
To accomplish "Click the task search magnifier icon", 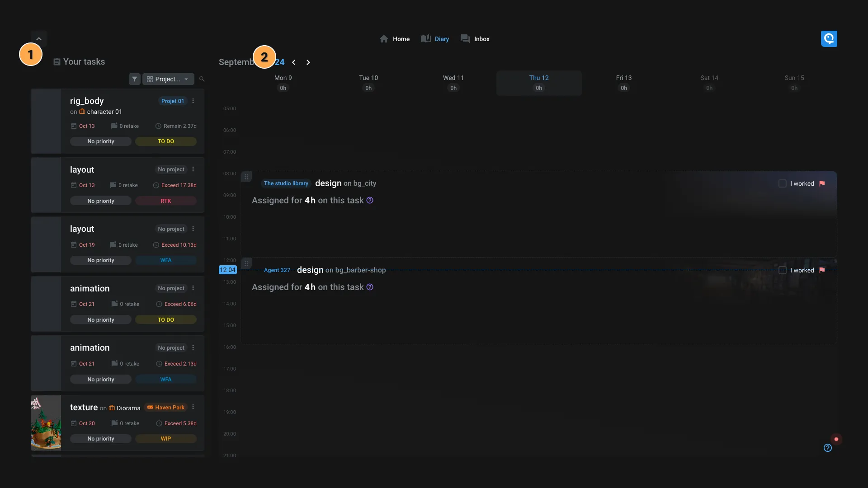I will [202, 79].
